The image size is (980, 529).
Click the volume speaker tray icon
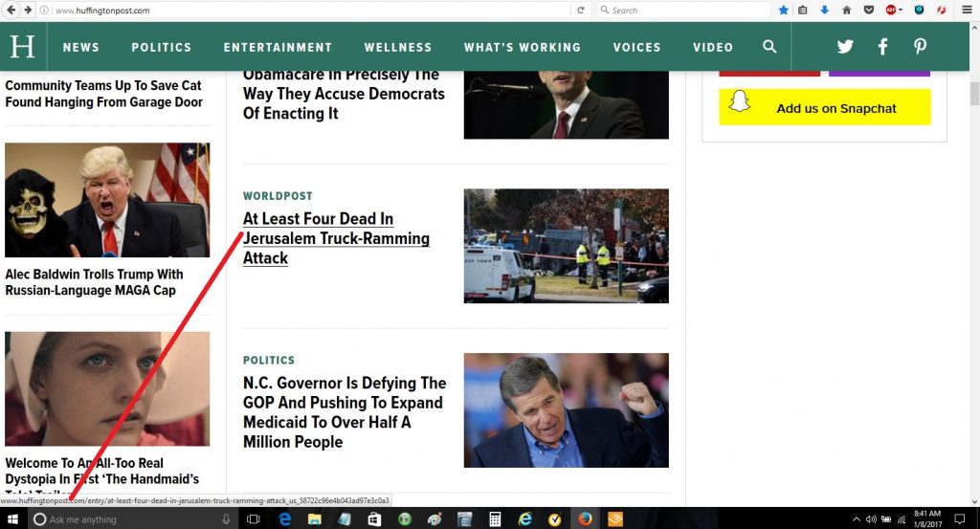(871, 519)
